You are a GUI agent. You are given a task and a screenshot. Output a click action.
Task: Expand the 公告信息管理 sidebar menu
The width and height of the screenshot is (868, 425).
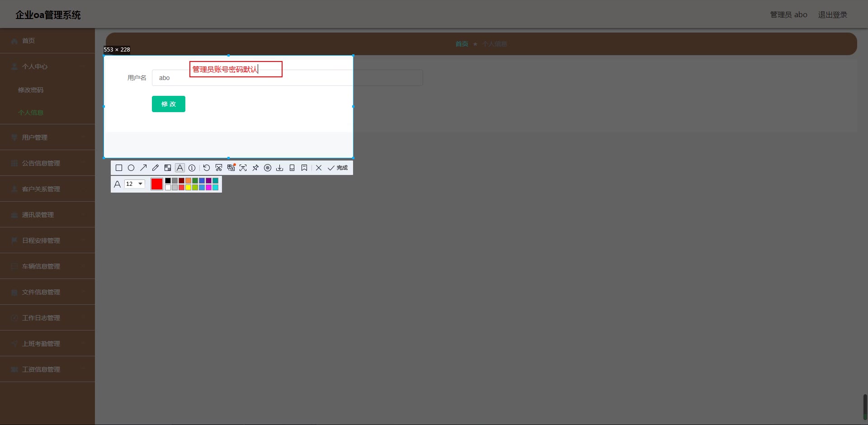click(x=47, y=163)
